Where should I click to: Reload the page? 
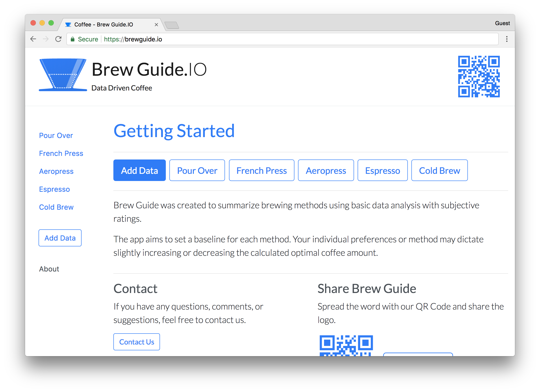pos(58,39)
